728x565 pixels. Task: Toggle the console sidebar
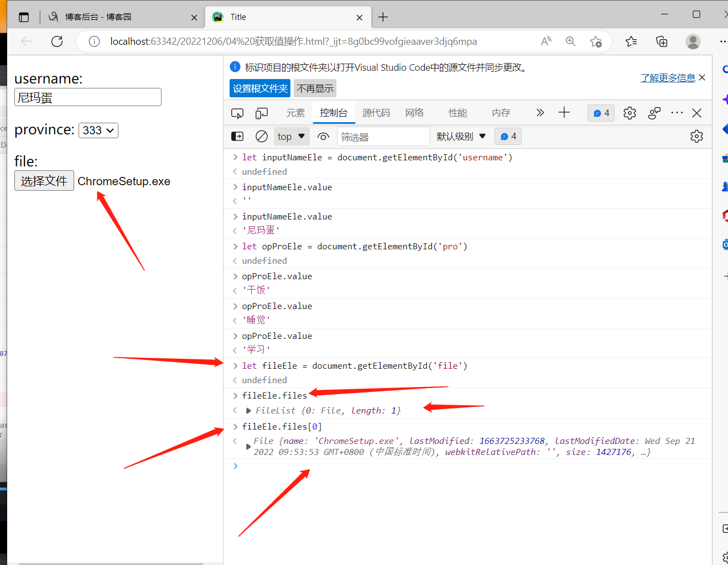click(x=237, y=137)
